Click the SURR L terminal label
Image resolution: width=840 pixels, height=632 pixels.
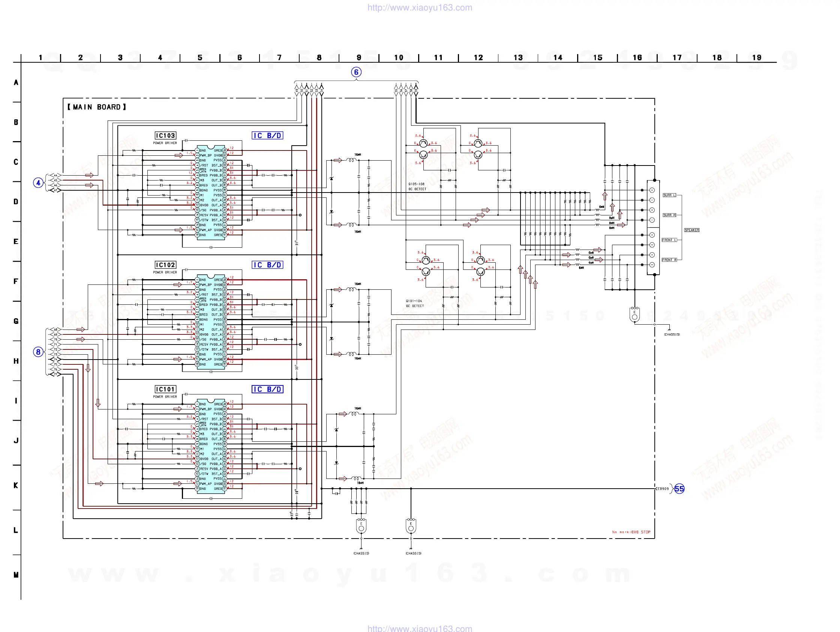click(x=669, y=195)
